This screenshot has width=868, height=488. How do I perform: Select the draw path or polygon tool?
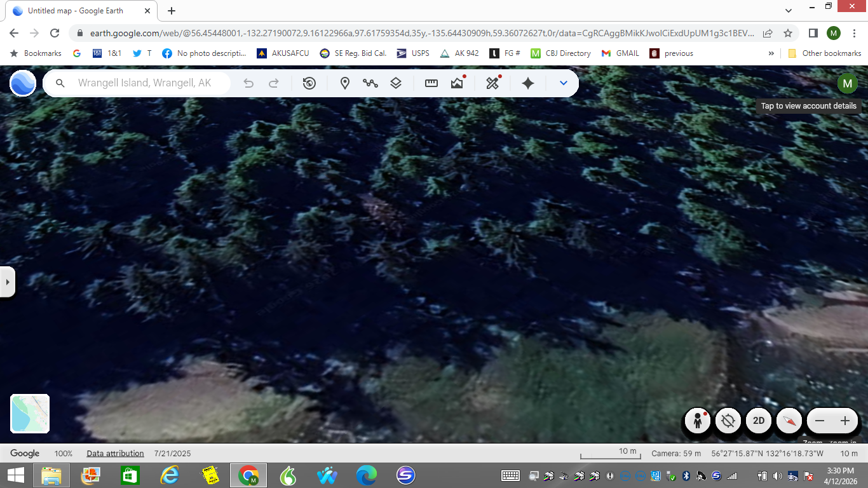click(x=370, y=83)
